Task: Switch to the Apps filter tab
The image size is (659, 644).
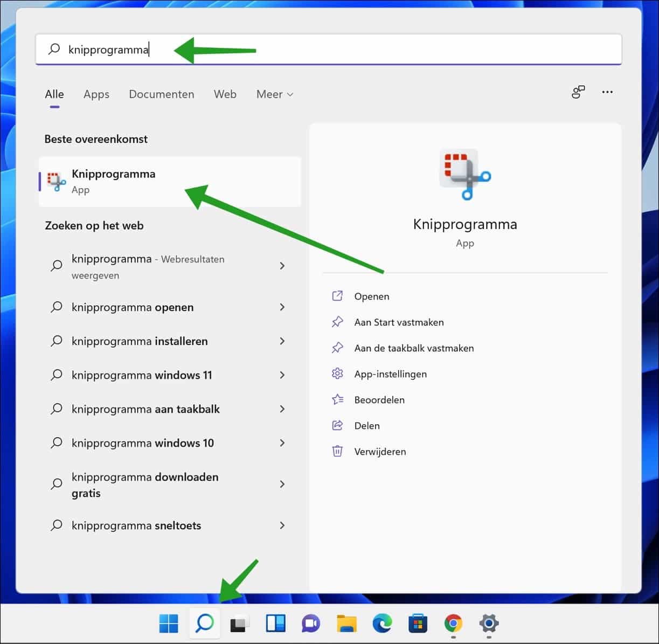Action: 96,94
